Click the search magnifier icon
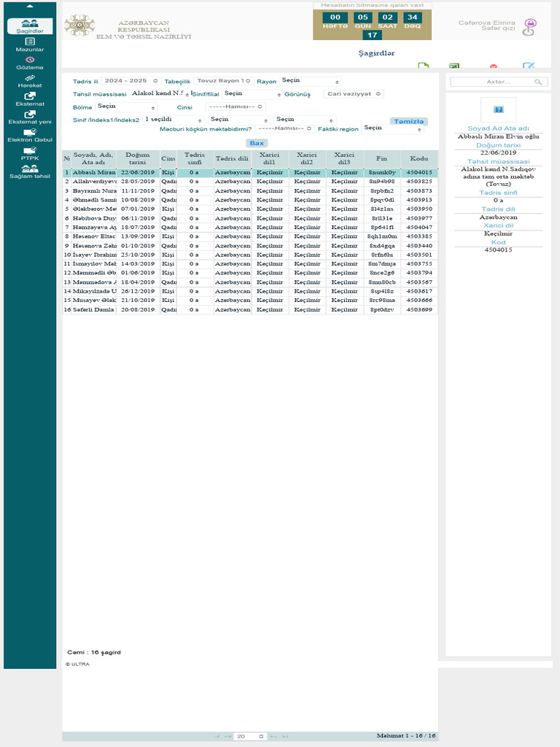Image resolution: width=560 pixels, height=747 pixels. (x=537, y=82)
